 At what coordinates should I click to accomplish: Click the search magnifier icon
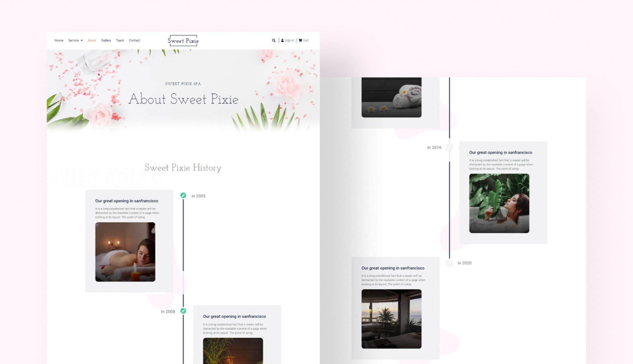(x=273, y=41)
